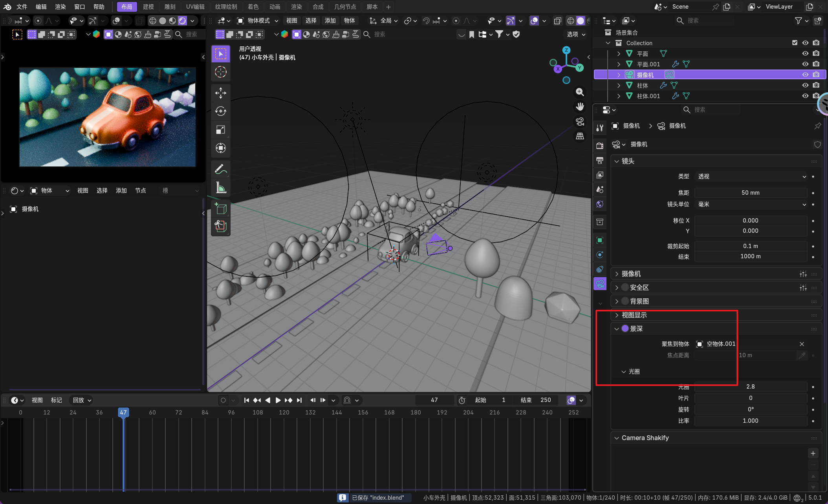Viewport: 828px width, 504px height.
Task: Open the 渲染 menu in top bar
Action: [60, 7]
